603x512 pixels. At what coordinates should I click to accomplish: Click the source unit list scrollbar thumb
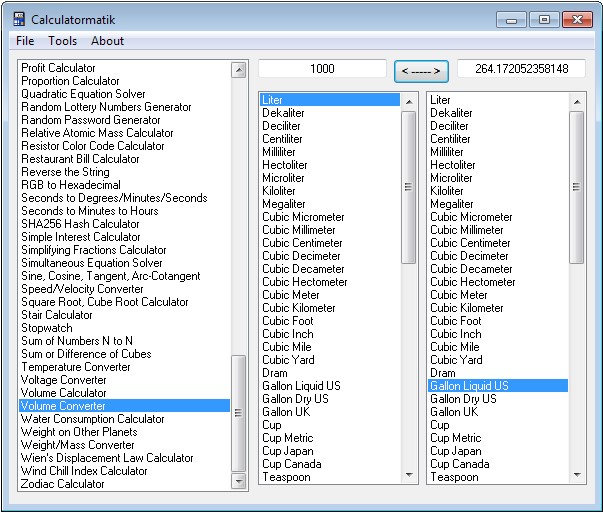coord(408,186)
